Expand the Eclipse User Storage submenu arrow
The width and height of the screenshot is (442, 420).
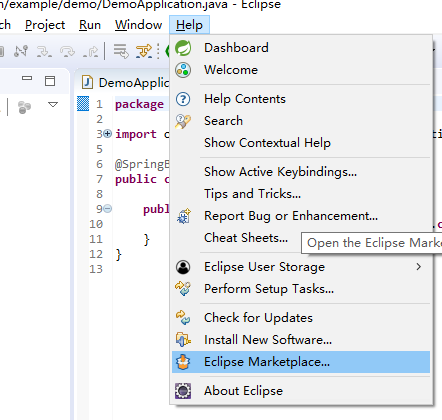(418, 267)
